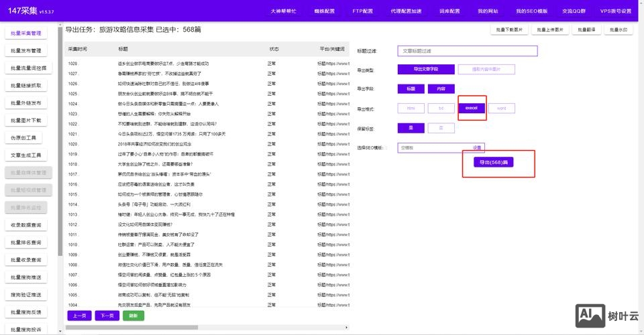
Task: Open 代理配置加速 in the top navigation
Action: pos(407,11)
